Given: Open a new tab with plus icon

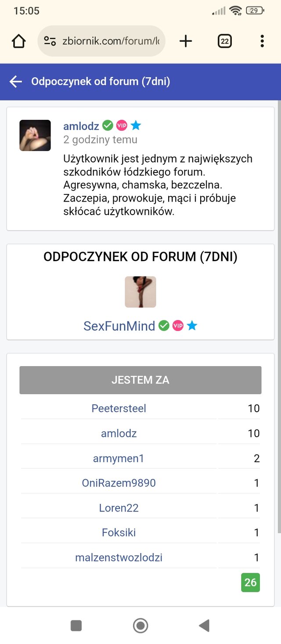Looking at the screenshot, I should [186, 41].
